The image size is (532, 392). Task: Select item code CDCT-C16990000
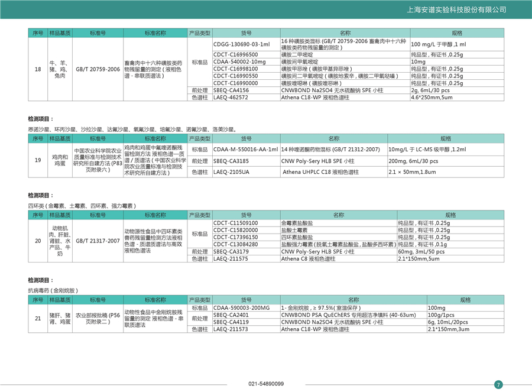(x=235, y=83)
